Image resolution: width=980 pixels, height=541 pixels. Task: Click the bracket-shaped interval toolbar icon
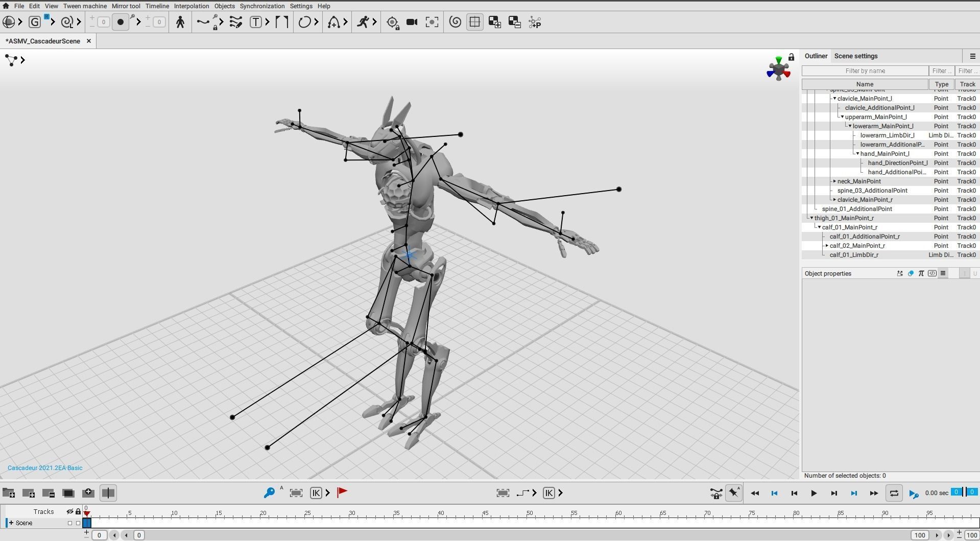tap(282, 22)
